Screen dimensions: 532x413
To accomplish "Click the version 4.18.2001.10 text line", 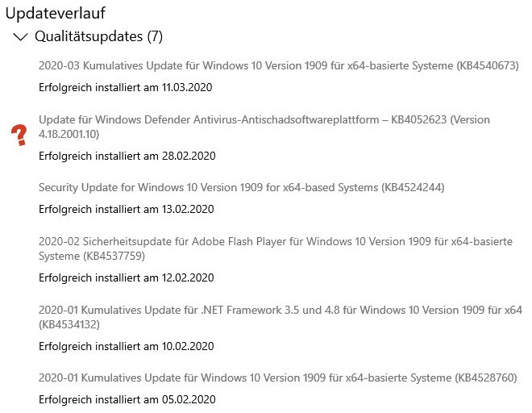I will (69, 134).
